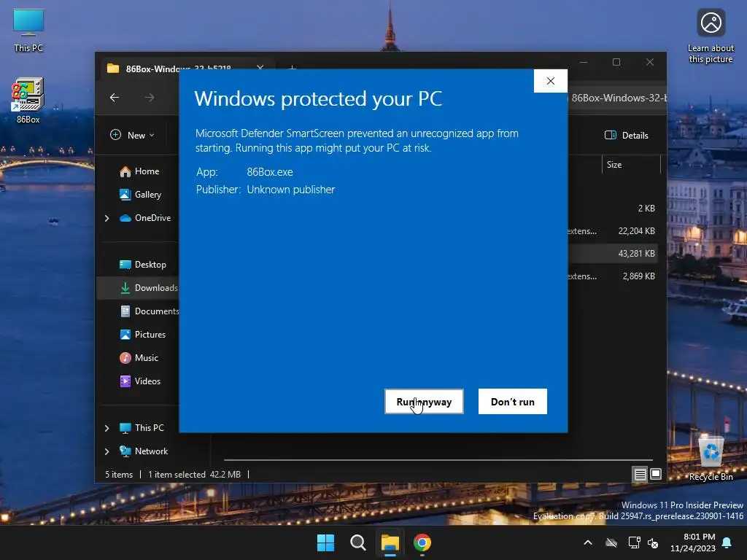
Task: Click Run anyway in SmartScreen dialog
Action: click(424, 402)
